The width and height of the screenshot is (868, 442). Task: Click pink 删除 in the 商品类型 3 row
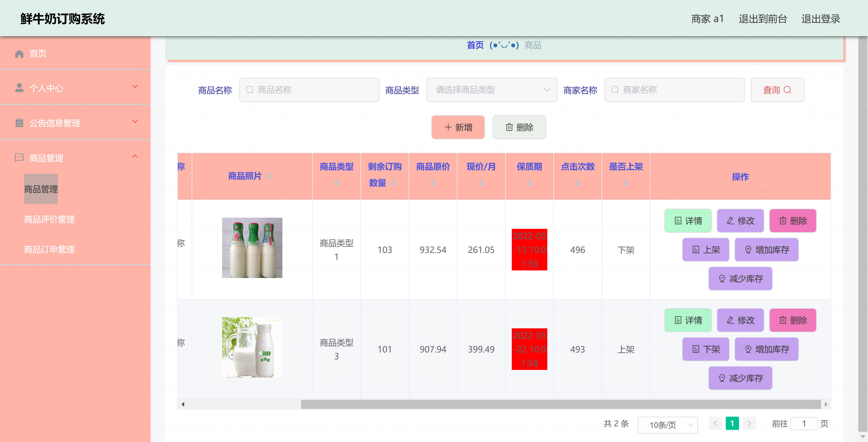[x=793, y=320]
